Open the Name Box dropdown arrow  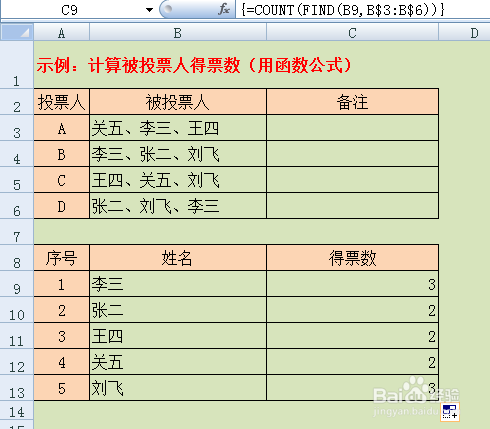coord(149,10)
